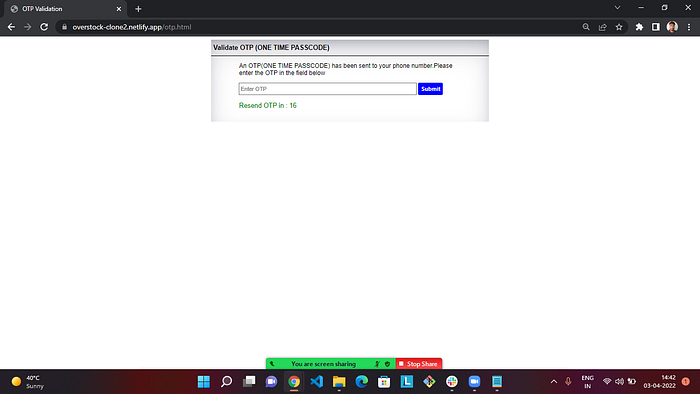
Task: Go back using the browser back arrow
Action: click(11, 27)
